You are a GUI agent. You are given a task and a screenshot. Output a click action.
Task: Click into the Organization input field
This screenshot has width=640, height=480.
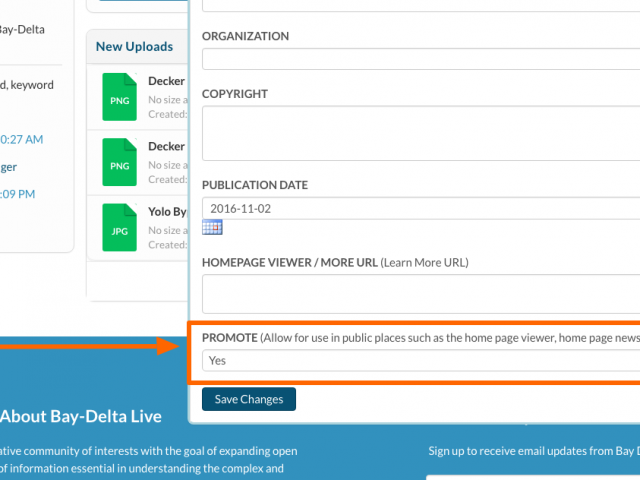pyautogui.click(x=421, y=59)
